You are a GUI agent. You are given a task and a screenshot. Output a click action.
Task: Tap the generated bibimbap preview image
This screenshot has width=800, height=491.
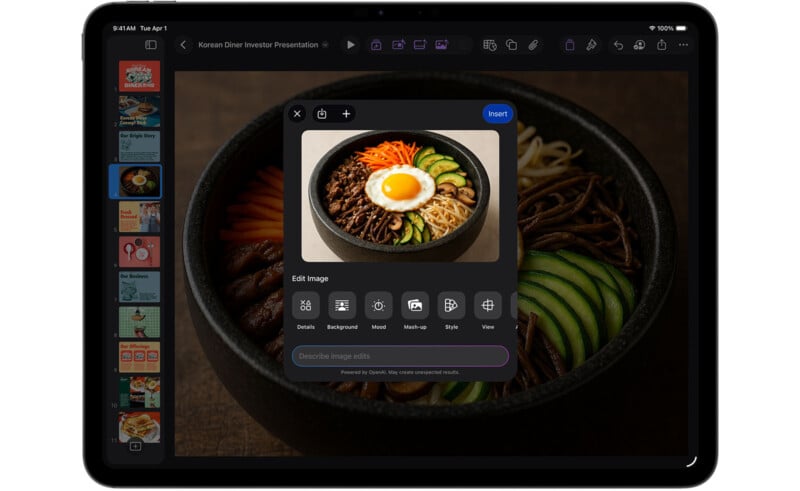click(x=400, y=196)
